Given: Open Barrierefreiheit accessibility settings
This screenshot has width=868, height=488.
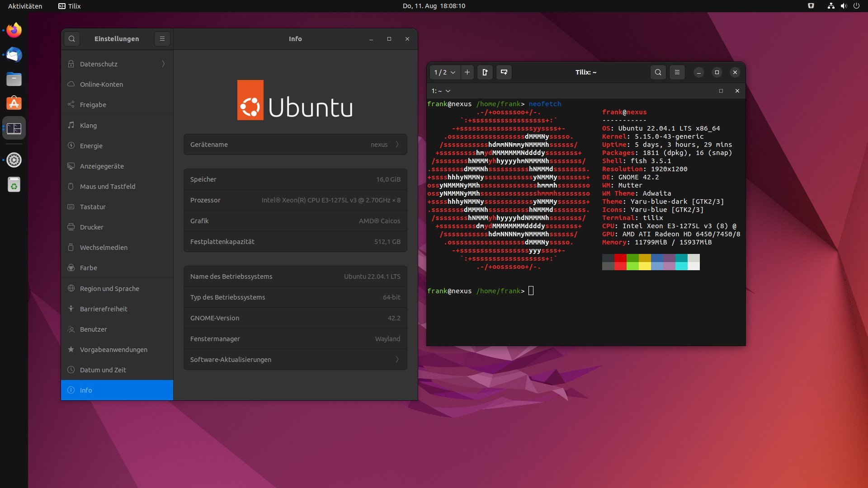Looking at the screenshot, I should click(x=117, y=309).
